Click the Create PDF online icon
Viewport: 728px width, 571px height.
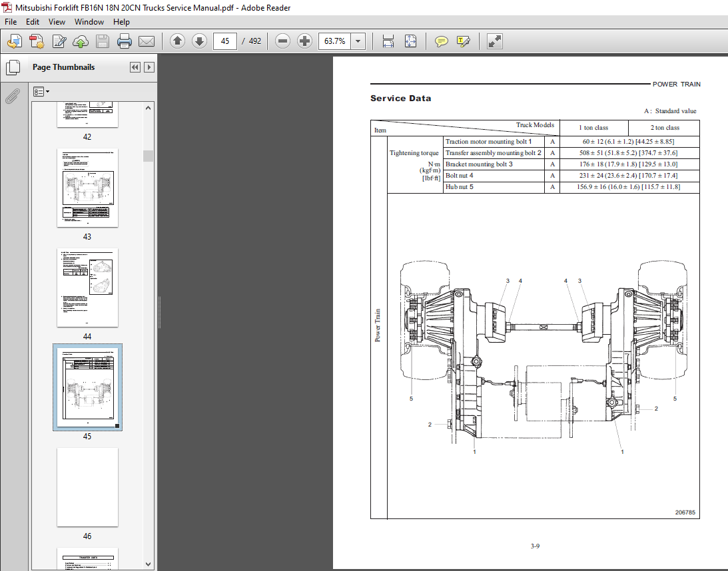15,41
